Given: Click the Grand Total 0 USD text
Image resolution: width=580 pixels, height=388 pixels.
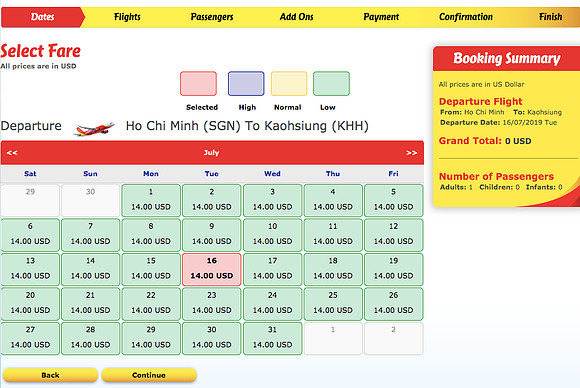Looking at the screenshot, I should (x=485, y=141).
